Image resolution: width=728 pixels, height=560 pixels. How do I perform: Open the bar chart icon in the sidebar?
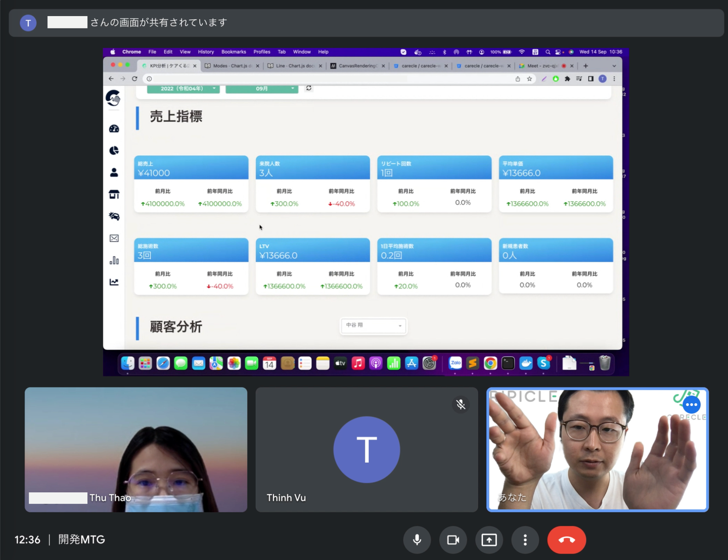(114, 260)
